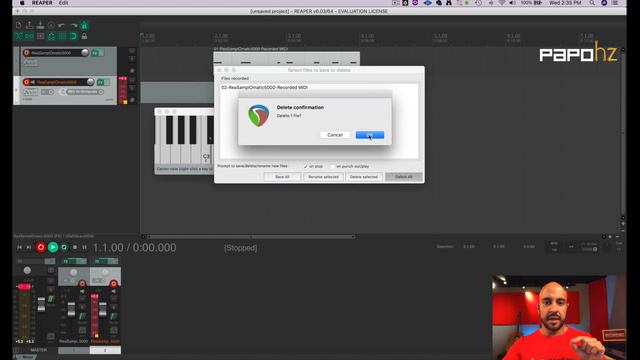Viewport: 640px width, 360px height.
Task: Toggle grid lines toolbar icon
Action: 62,36
